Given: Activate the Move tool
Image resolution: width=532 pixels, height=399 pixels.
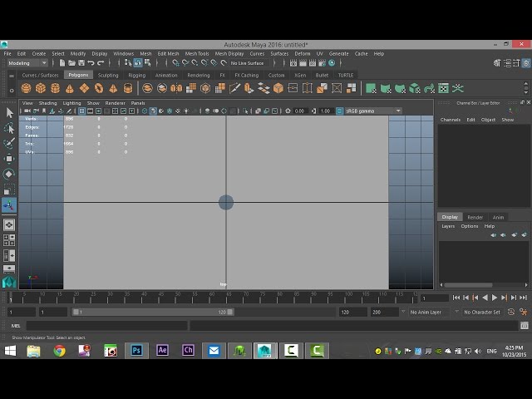Looking at the screenshot, I should coord(9,159).
